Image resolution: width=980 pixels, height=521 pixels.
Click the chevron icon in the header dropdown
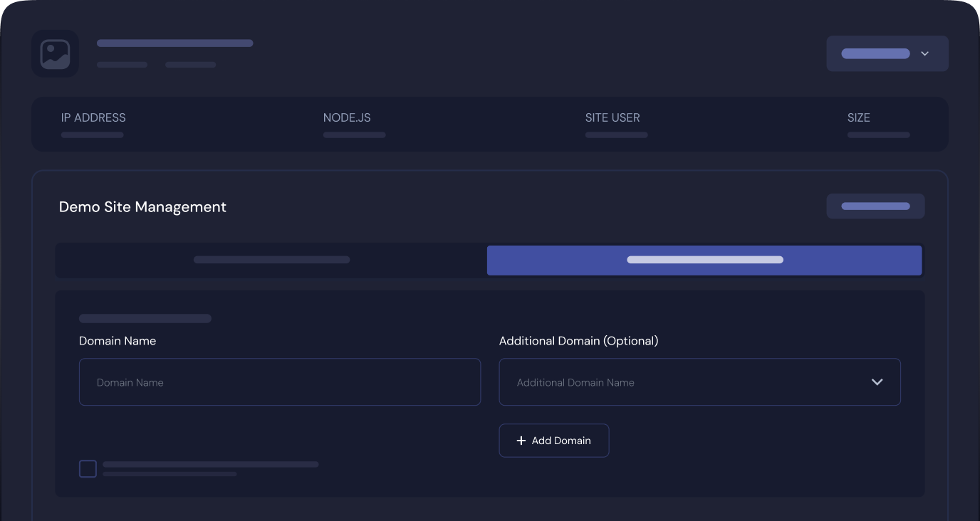(924, 53)
